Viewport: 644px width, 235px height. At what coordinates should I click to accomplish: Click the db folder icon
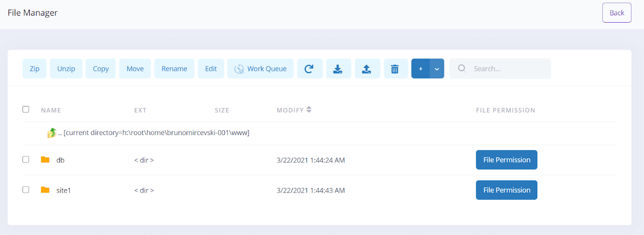(45, 160)
